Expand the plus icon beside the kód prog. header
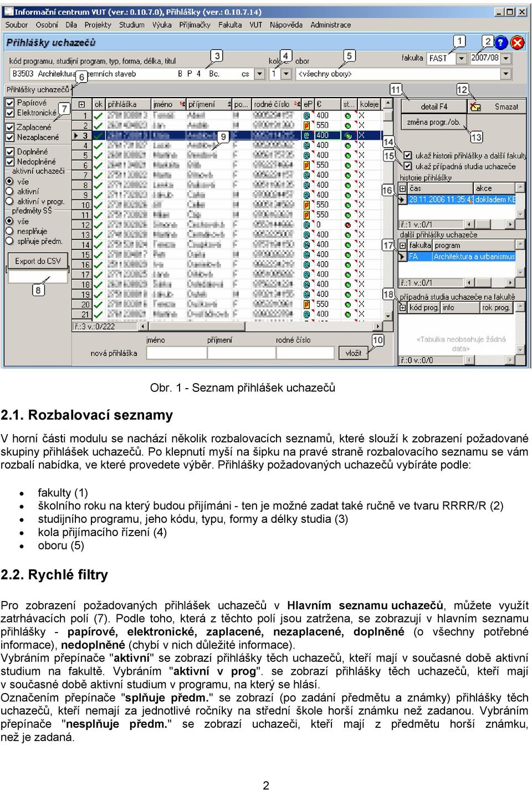Screen dimensions: 532x790 pos(403,308)
